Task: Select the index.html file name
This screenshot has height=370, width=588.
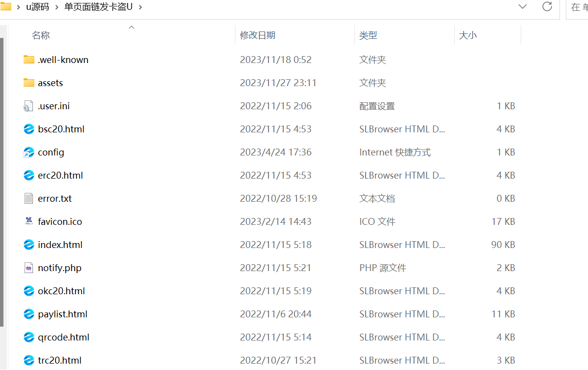Action: click(x=60, y=245)
